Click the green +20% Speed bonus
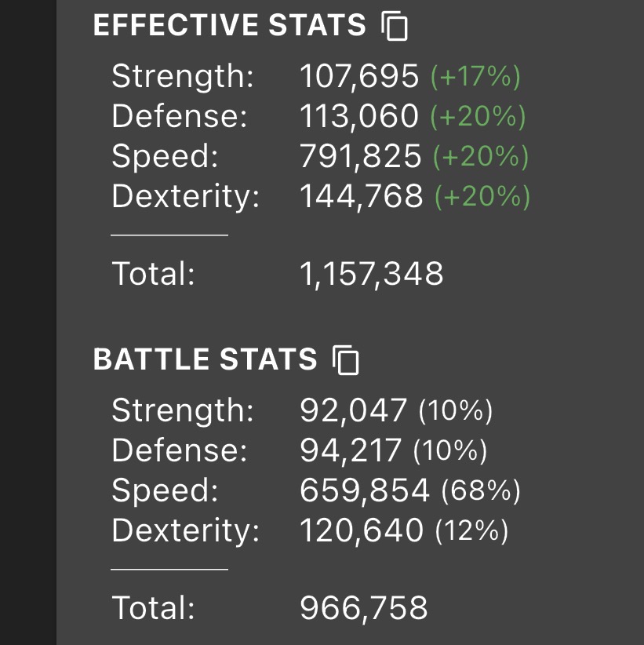This screenshot has height=645, width=644. 481,156
